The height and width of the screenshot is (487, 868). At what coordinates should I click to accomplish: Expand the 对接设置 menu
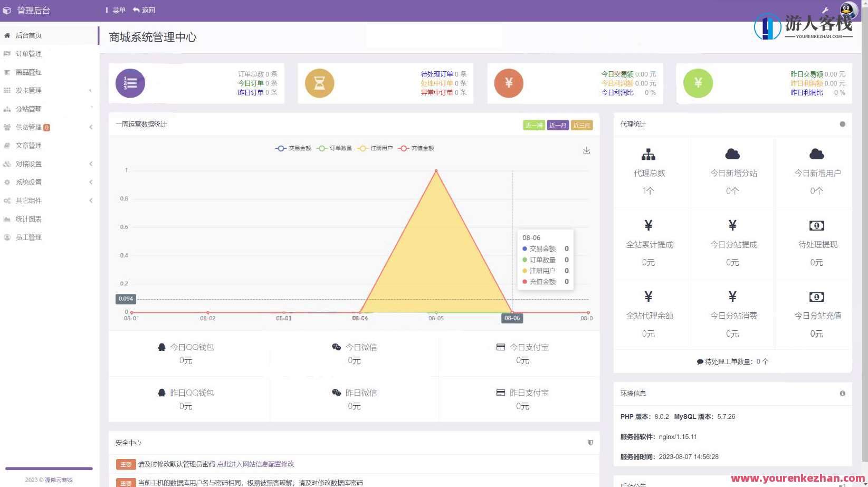coord(29,164)
